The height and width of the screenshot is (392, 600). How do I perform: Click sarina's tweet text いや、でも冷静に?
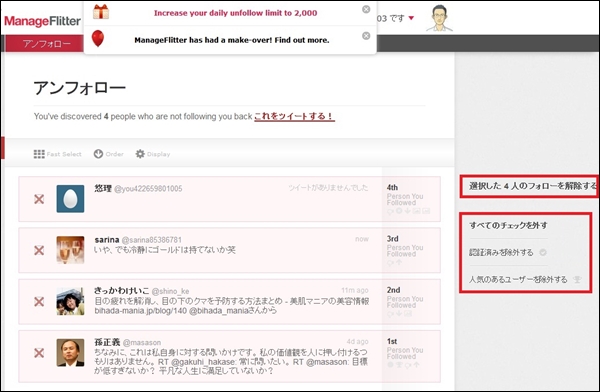(x=165, y=250)
